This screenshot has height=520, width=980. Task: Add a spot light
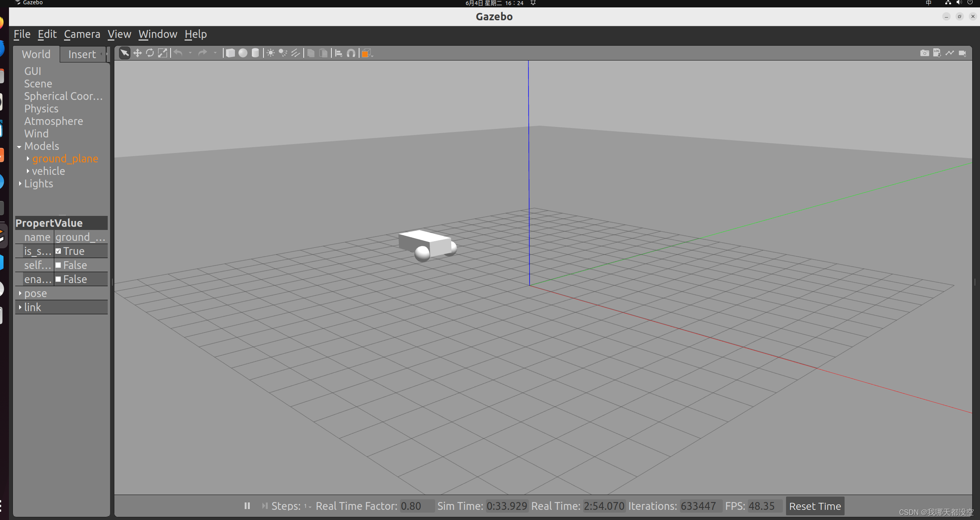[283, 53]
